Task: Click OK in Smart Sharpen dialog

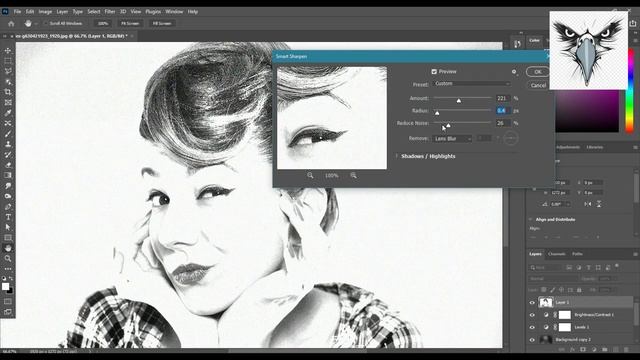Action: tap(538, 72)
